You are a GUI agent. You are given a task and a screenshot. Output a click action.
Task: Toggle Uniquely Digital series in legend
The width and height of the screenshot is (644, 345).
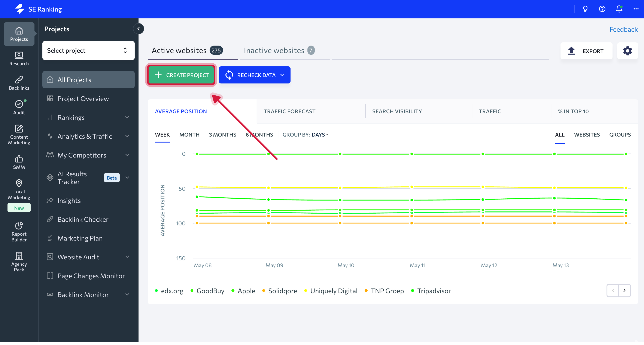331,291
